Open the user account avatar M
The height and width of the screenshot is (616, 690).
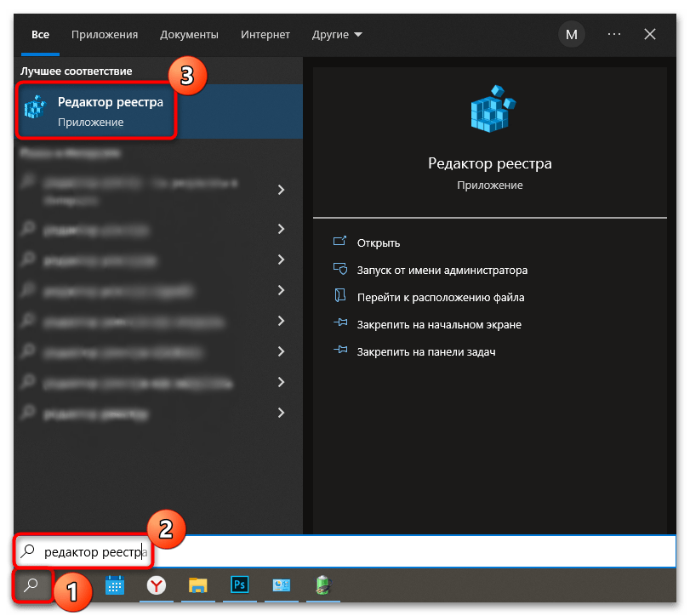tap(571, 35)
